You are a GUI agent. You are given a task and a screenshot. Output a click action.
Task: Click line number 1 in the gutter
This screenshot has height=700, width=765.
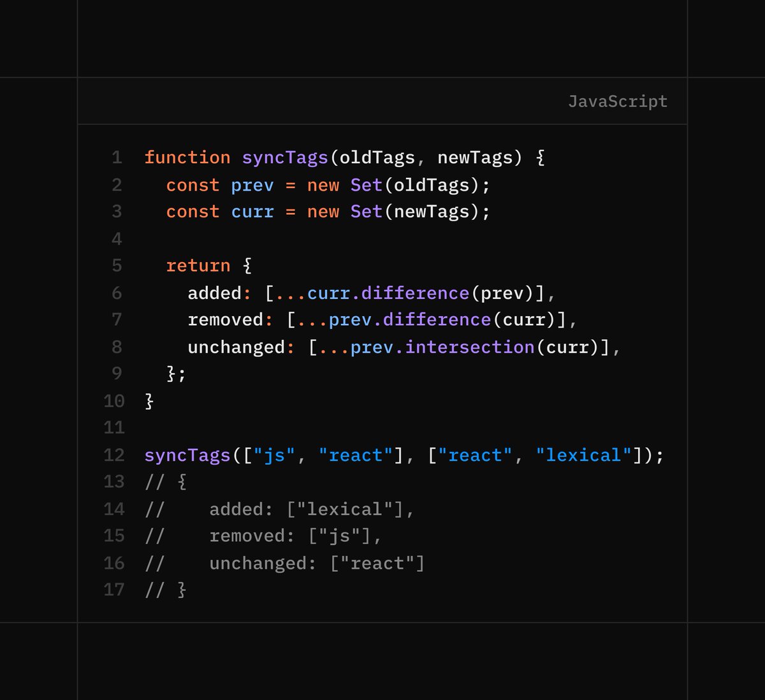click(117, 157)
